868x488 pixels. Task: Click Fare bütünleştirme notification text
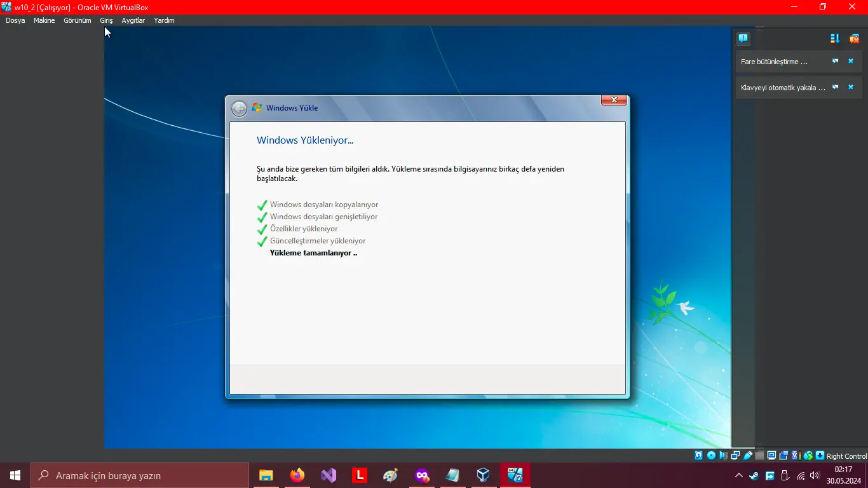click(774, 62)
